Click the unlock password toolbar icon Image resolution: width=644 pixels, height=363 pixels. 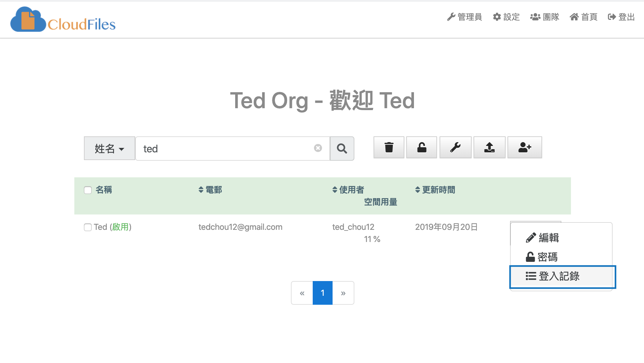tap(421, 148)
